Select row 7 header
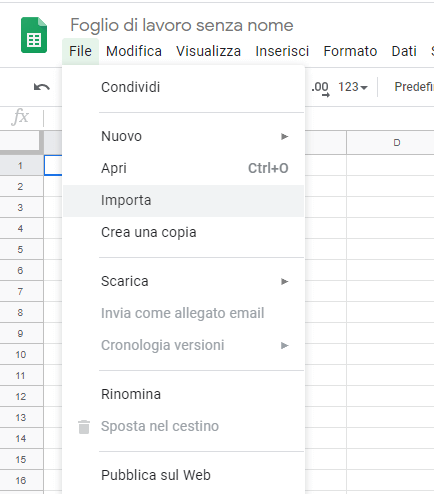 (x=21, y=291)
